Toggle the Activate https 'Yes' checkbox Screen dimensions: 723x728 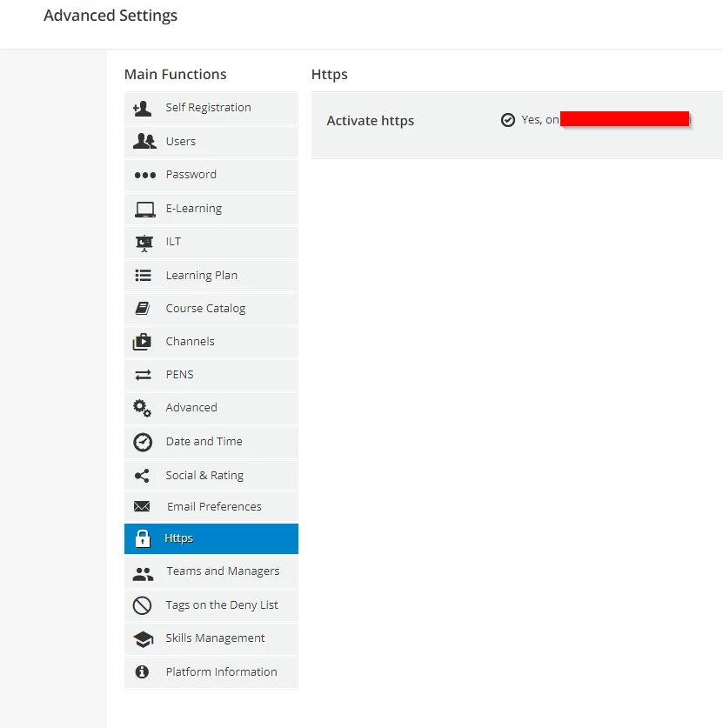(508, 120)
